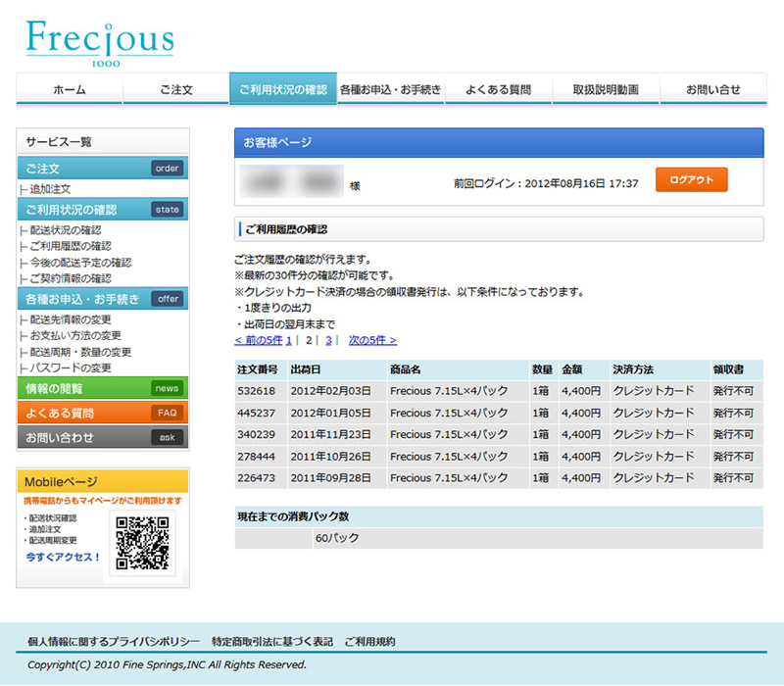Viewport: 784px width, 686px height.
Task: Click the 60パック consumption value
Action: 337,538
